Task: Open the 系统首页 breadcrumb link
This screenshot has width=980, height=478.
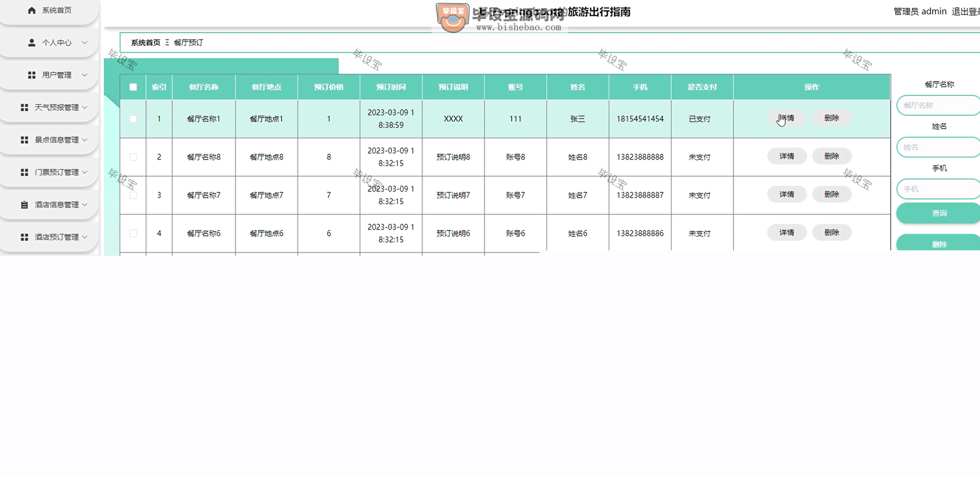Action: tap(146, 43)
